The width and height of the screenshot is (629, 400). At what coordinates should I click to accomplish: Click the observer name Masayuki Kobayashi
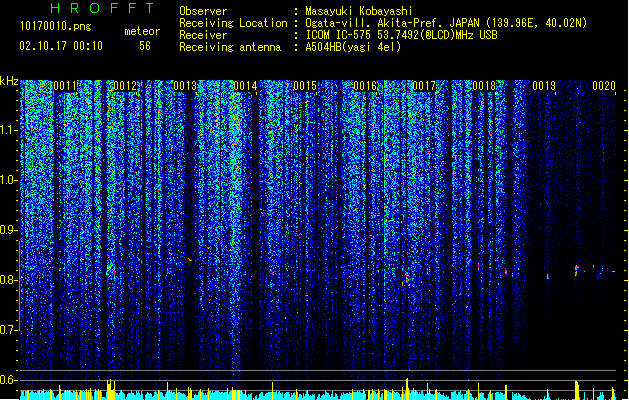[x=359, y=11]
